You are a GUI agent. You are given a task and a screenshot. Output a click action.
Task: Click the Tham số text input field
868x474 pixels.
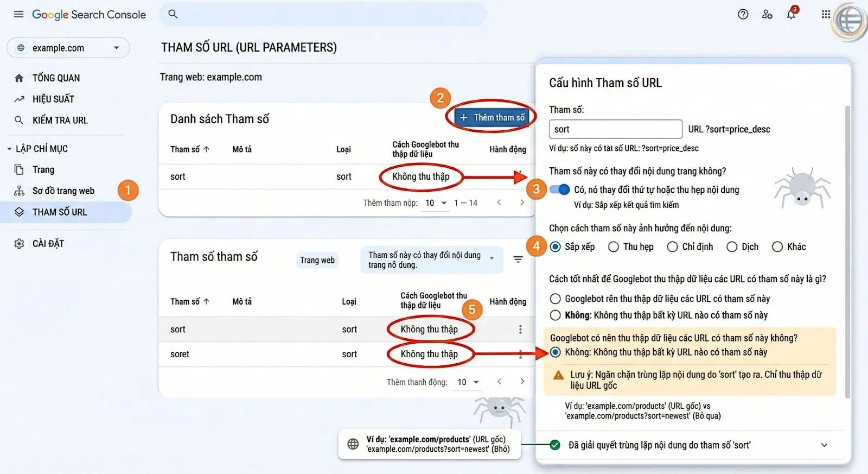coord(615,129)
